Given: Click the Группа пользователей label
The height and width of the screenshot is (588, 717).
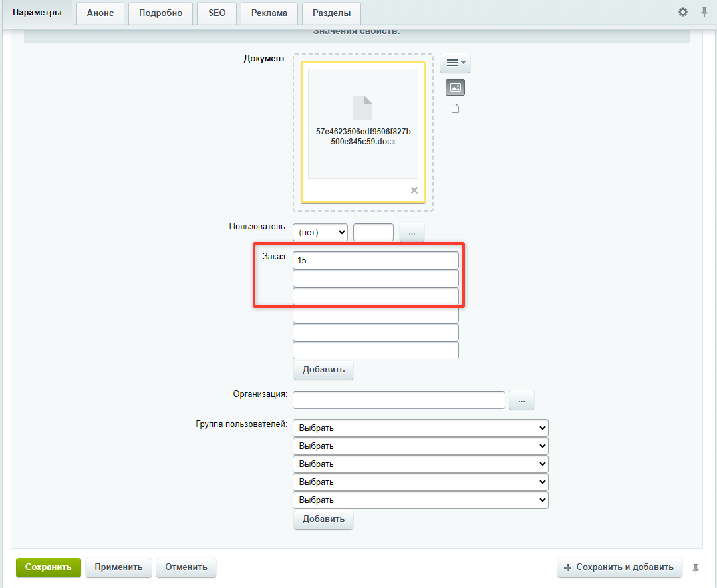Looking at the screenshot, I should (x=241, y=424).
